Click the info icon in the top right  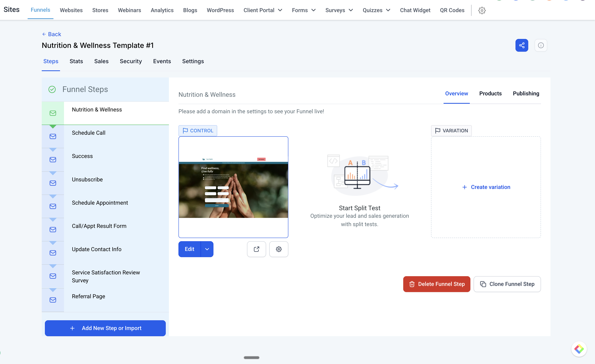click(x=541, y=45)
